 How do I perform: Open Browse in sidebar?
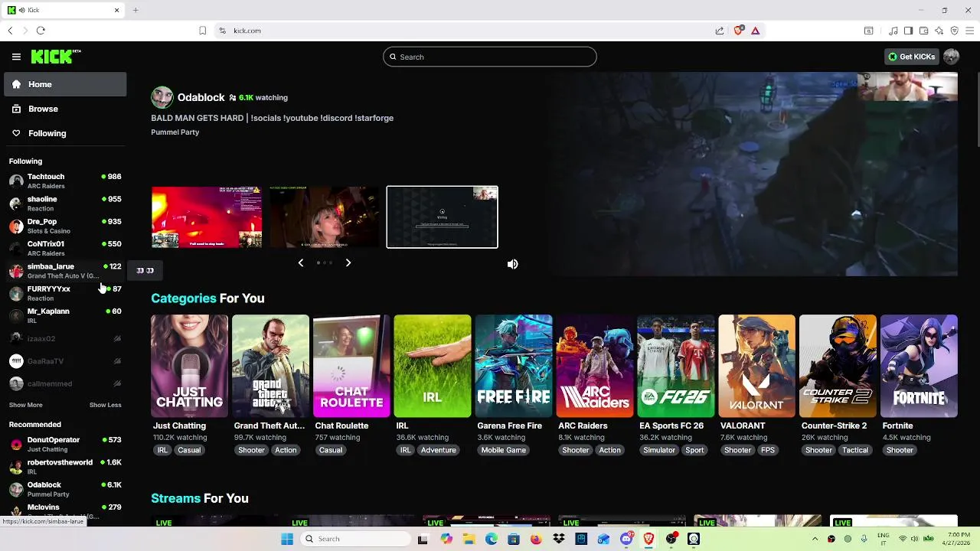coord(65,109)
